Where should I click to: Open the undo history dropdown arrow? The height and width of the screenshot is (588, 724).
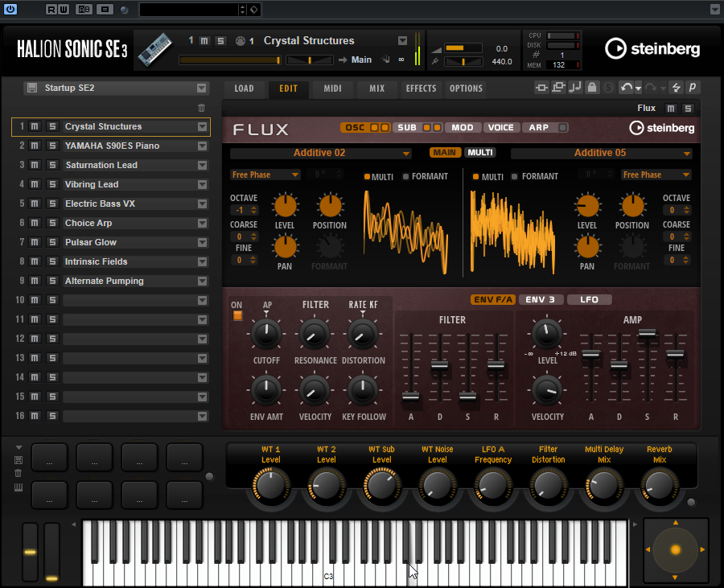[638, 88]
